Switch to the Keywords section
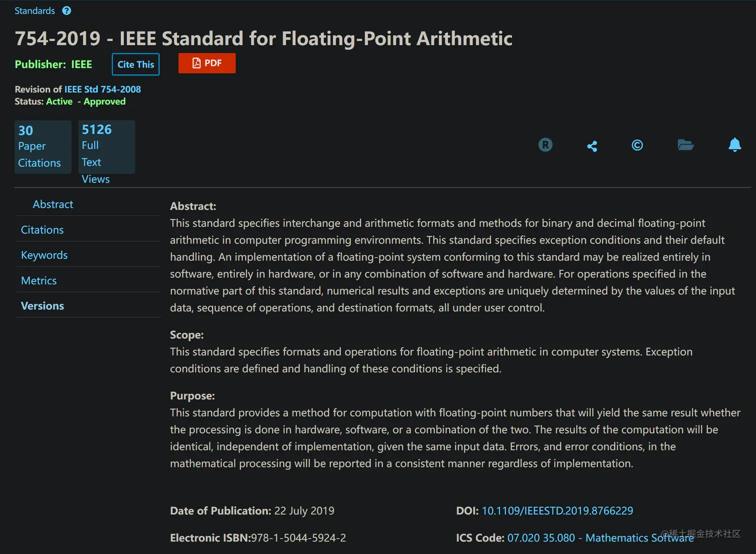This screenshot has height=554, width=756. coord(44,255)
